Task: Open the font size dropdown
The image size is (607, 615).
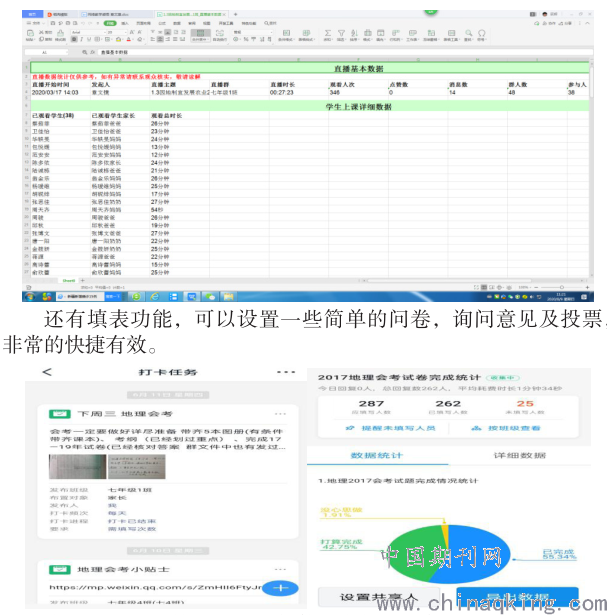Action: pyautogui.click(x=116, y=32)
